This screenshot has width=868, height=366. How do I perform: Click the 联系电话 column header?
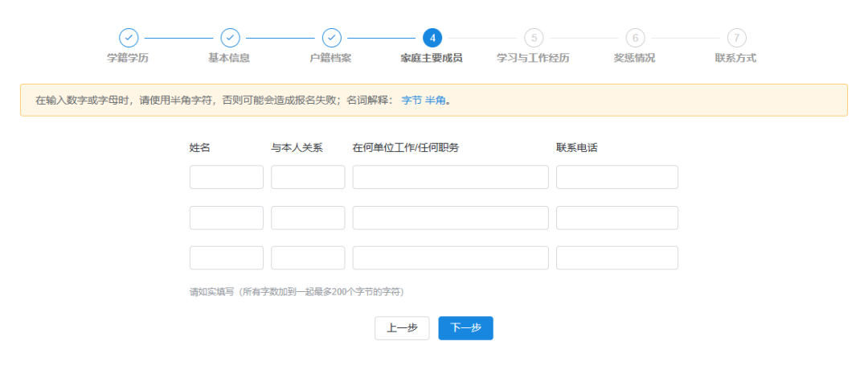[x=577, y=148]
